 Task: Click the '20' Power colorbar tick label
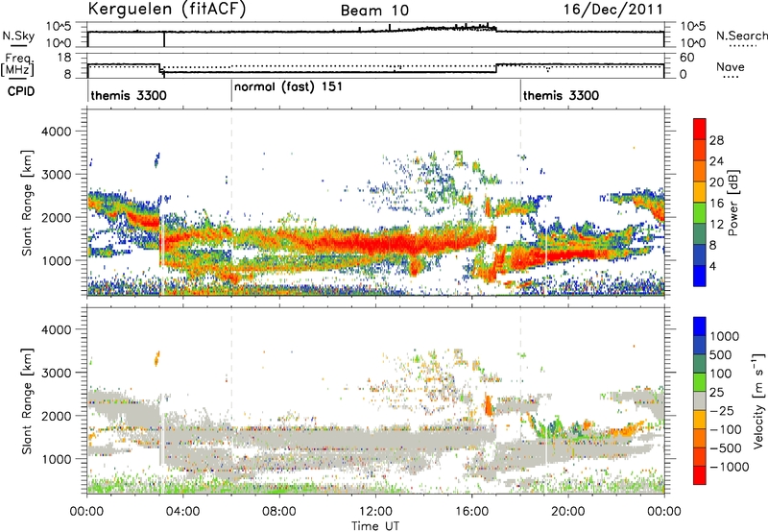[716, 182]
